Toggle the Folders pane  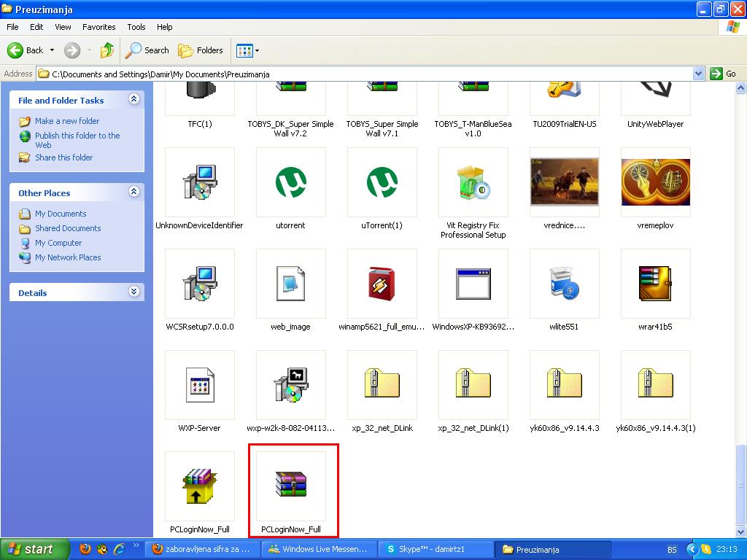[x=200, y=50]
